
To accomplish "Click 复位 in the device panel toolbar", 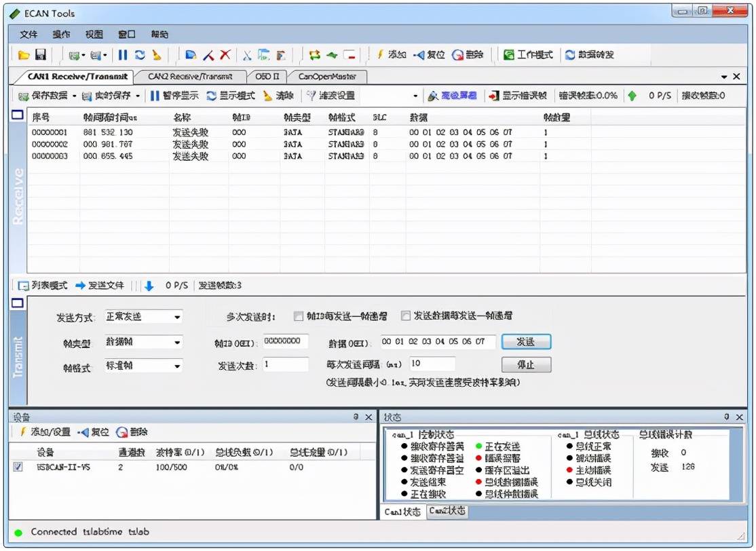I will click(x=94, y=432).
